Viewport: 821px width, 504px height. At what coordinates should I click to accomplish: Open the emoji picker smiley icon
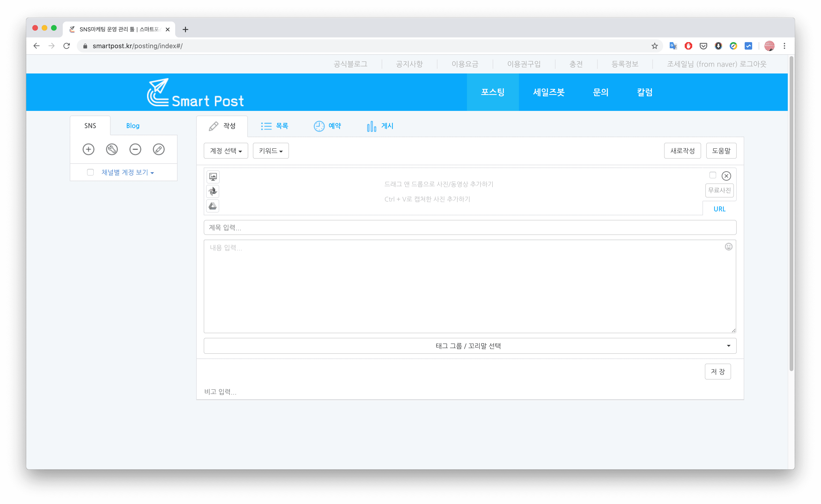tap(728, 247)
